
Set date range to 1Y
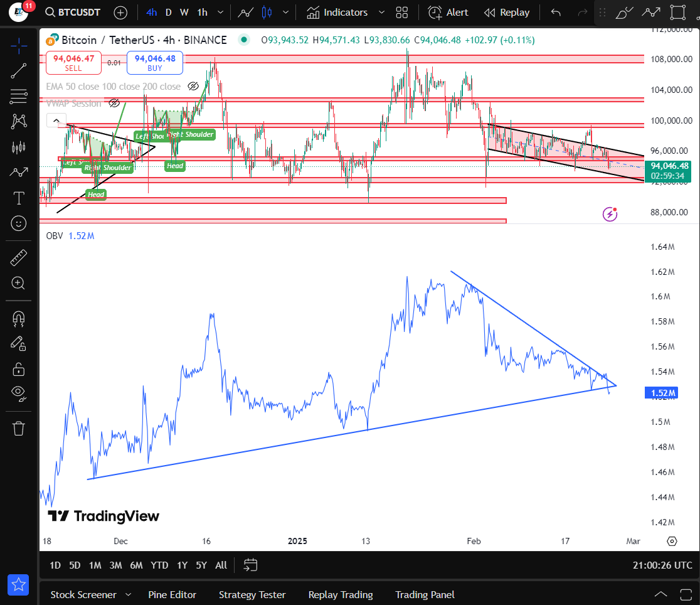point(182,565)
